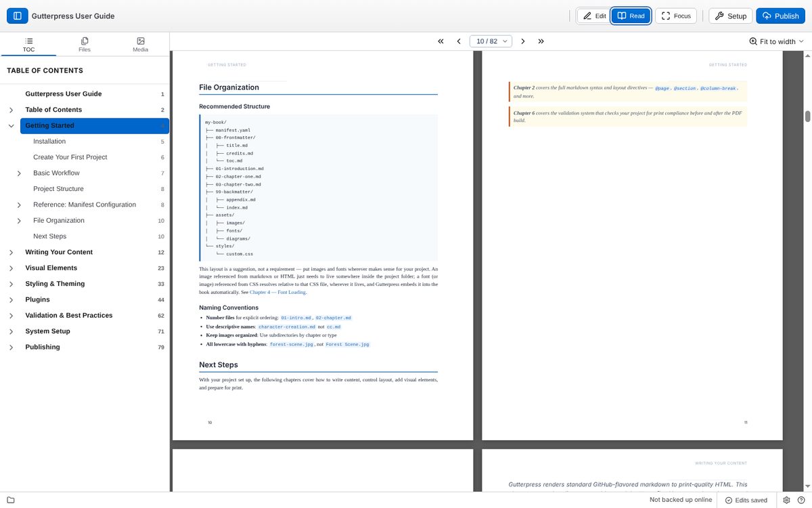Collapse Getting Started section
Viewport: 812px width, 508px height.
(11, 125)
